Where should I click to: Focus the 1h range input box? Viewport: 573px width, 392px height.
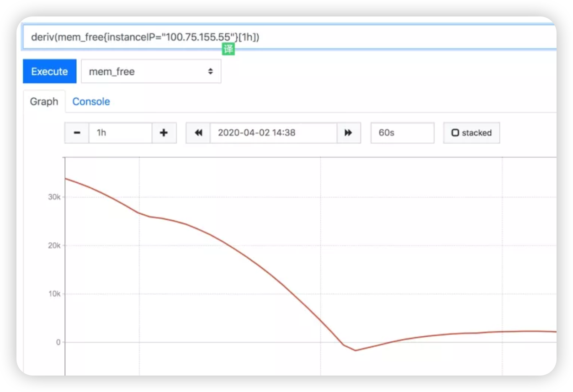click(x=120, y=133)
